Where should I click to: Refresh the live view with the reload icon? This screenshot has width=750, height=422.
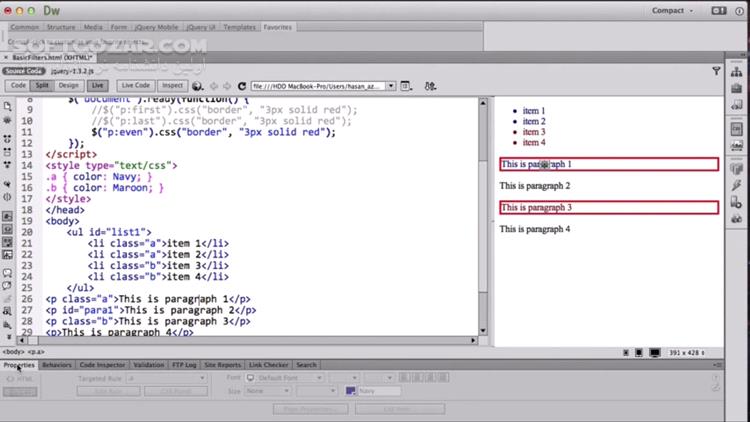tap(242, 86)
